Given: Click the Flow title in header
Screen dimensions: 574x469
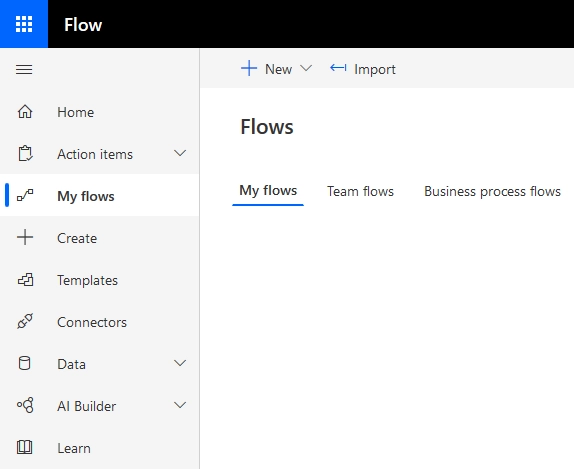Looking at the screenshot, I should point(83,25).
